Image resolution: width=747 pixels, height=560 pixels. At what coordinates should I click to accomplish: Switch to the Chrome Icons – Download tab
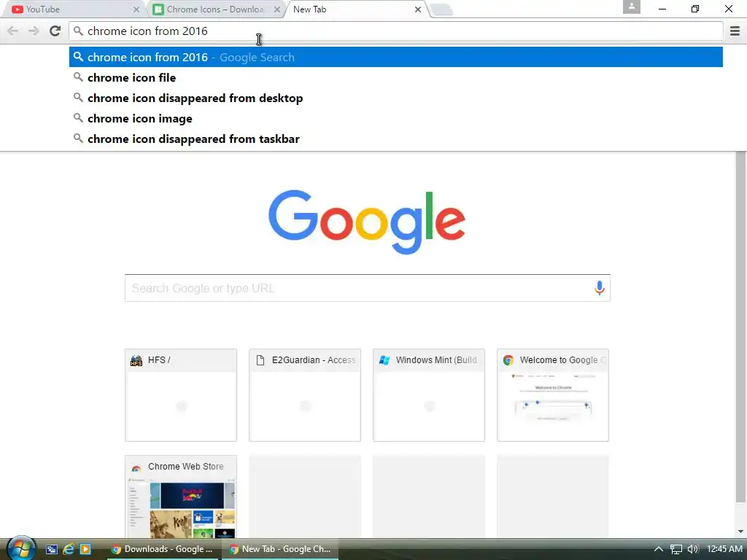pyautogui.click(x=214, y=9)
